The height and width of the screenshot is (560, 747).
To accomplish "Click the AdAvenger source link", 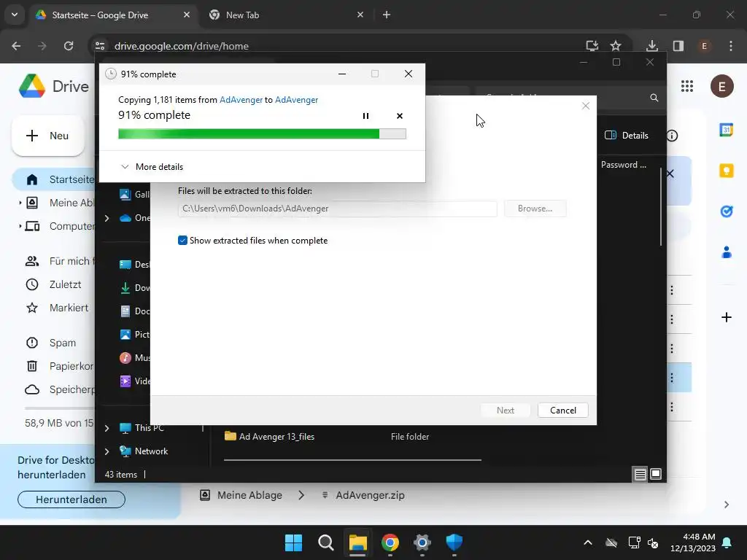I will [x=241, y=99].
